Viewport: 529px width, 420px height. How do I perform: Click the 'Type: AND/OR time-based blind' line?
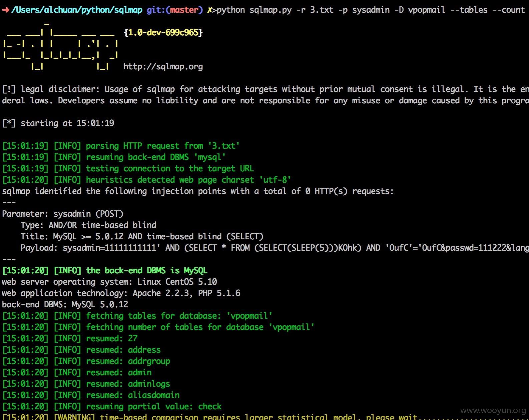(x=88, y=225)
